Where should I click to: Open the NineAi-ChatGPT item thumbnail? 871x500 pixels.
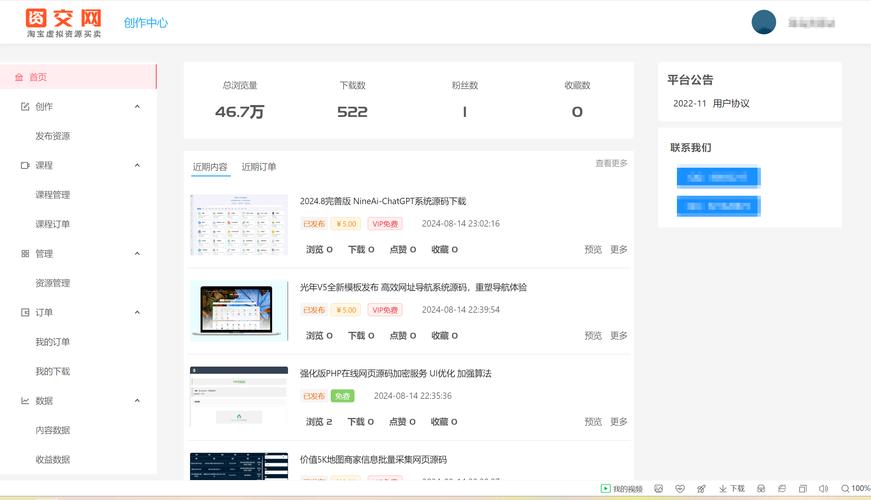click(239, 224)
